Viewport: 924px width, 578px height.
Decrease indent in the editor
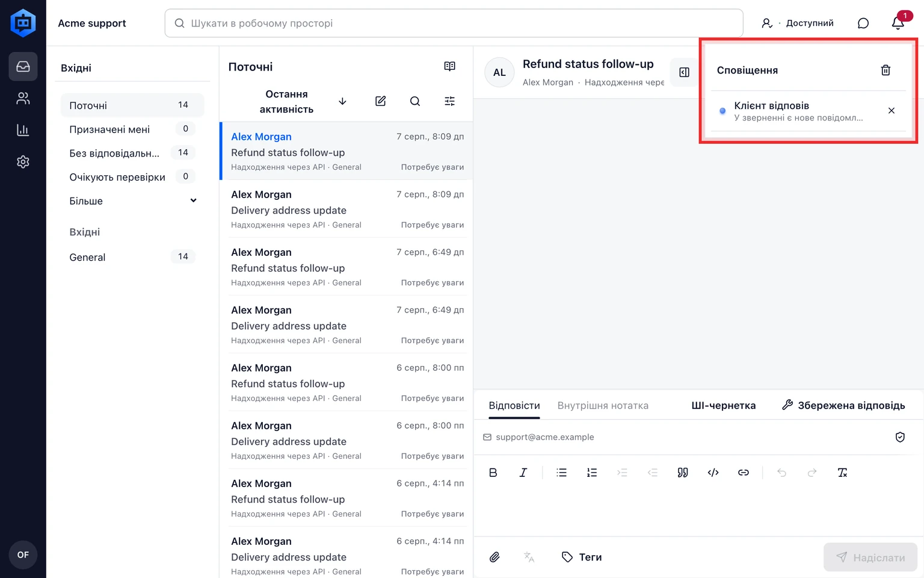click(653, 473)
